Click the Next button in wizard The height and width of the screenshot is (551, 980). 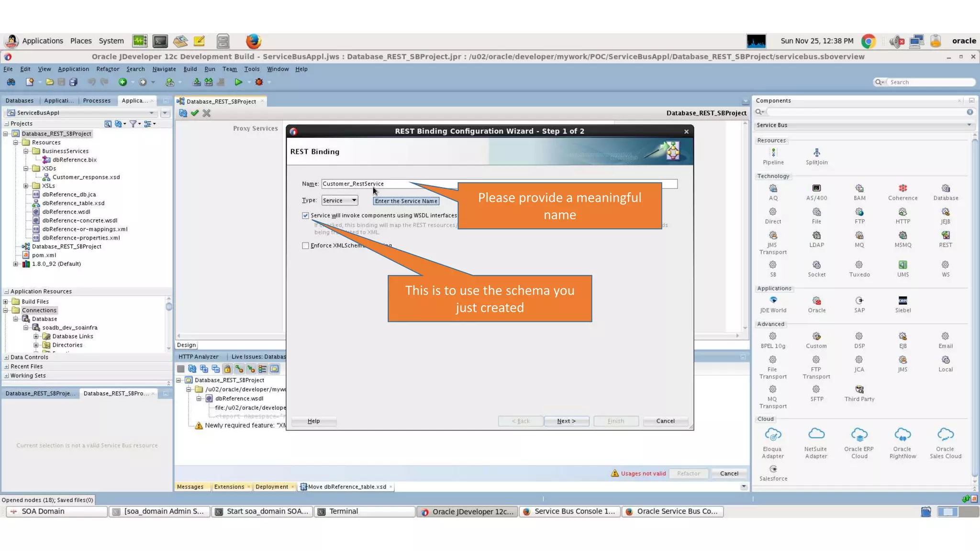point(566,421)
